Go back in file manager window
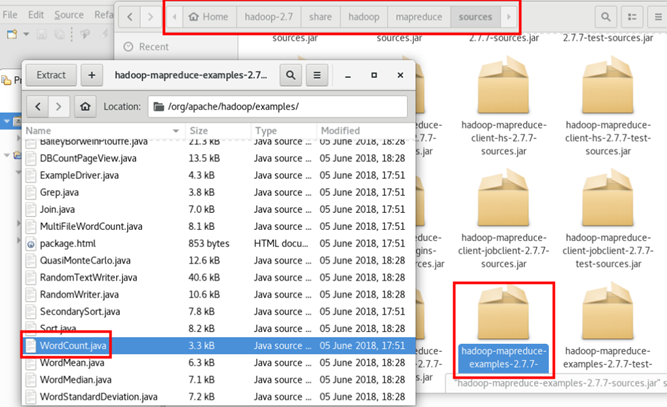 [130, 17]
